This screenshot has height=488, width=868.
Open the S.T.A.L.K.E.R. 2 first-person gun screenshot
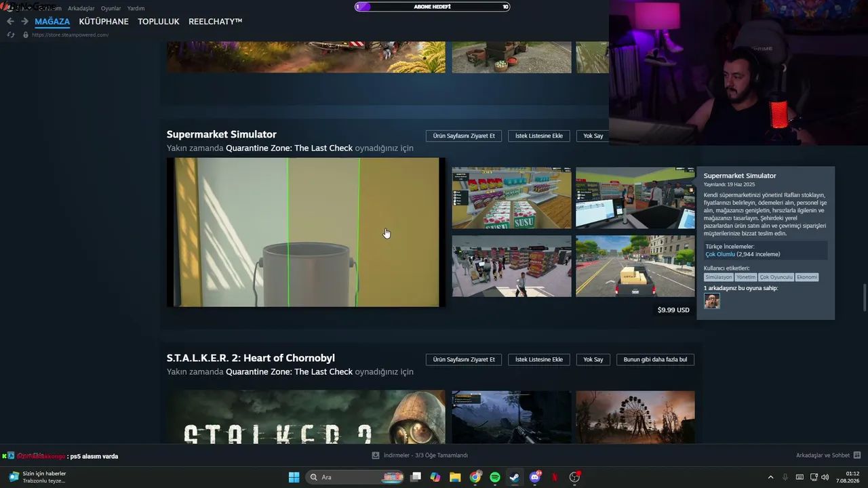coord(512,418)
